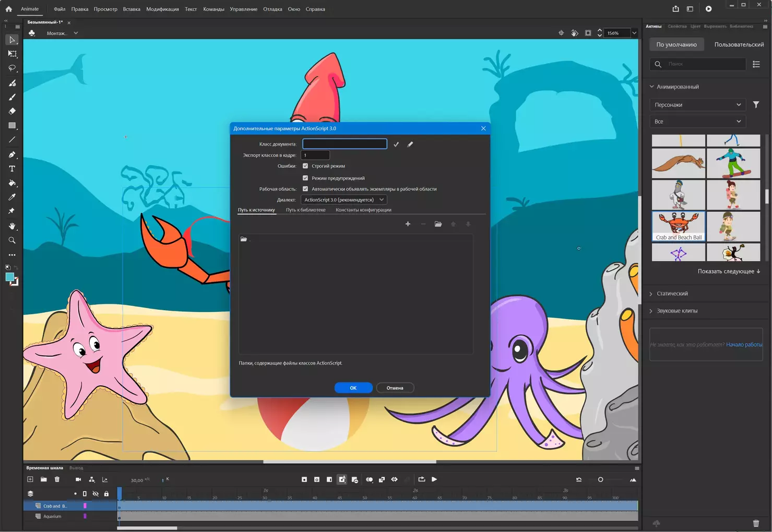Switch to Путь к библиотеке tab

305,210
